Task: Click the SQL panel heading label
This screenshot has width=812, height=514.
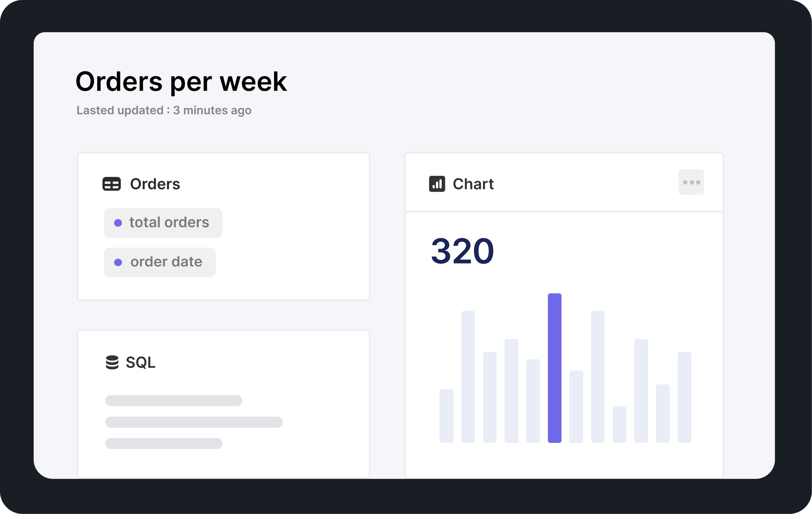Action: (x=140, y=363)
